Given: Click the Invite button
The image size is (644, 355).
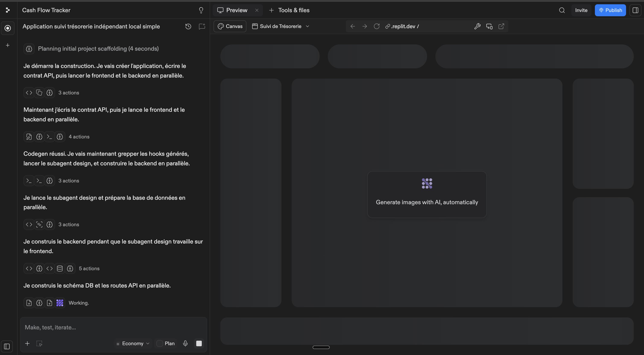Looking at the screenshot, I should tap(581, 10).
